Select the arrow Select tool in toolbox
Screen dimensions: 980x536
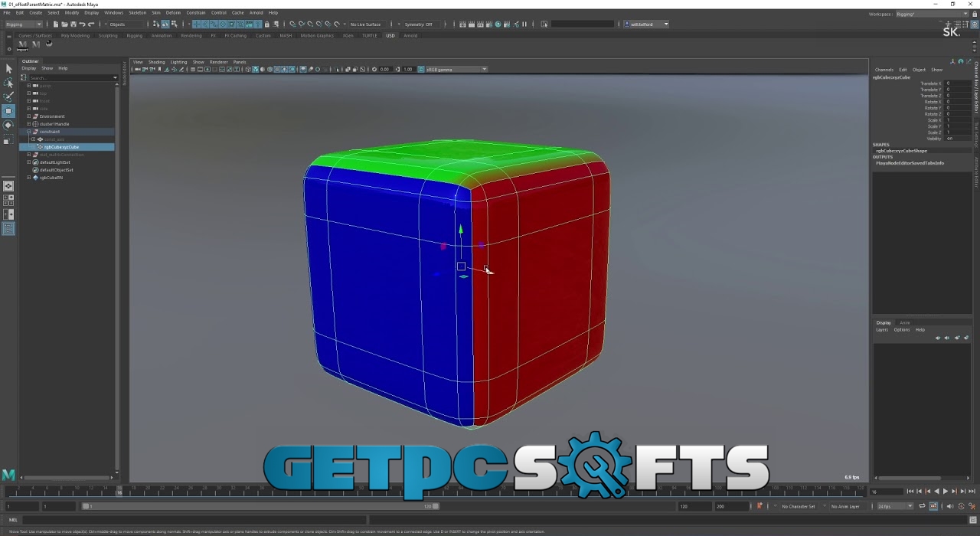click(x=8, y=69)
